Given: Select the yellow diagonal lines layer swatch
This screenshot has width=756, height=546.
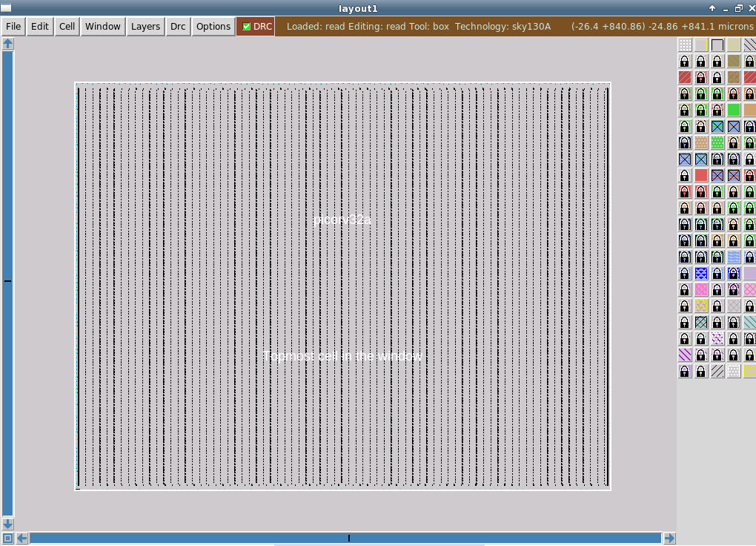Looking at the screenshot, I should tap(734, 45).
